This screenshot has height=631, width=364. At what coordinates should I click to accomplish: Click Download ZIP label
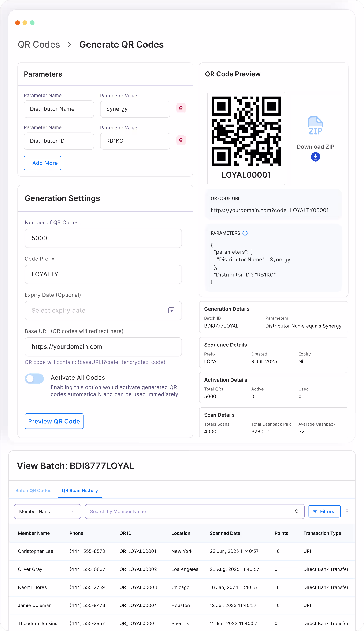point(315,146)
